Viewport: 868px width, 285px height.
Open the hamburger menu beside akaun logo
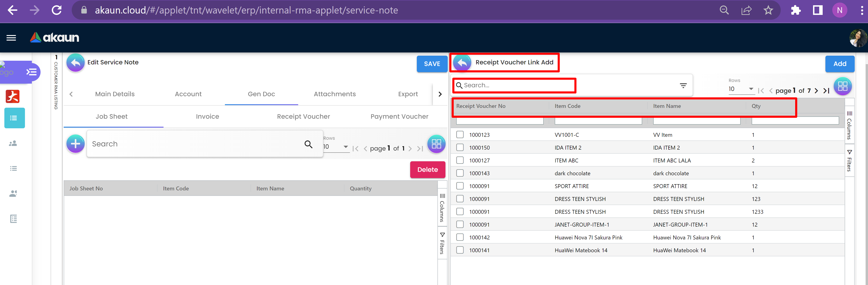[x=11, y=38]
